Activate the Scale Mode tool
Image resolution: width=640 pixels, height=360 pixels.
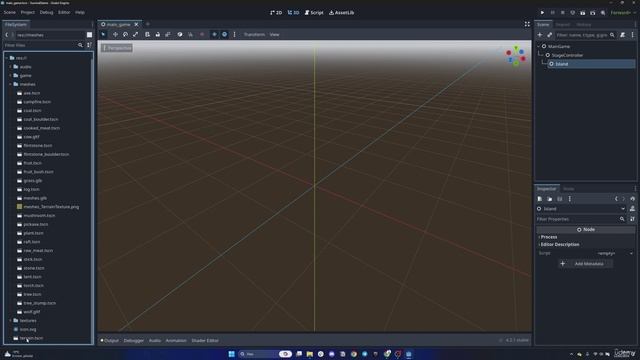136,35
